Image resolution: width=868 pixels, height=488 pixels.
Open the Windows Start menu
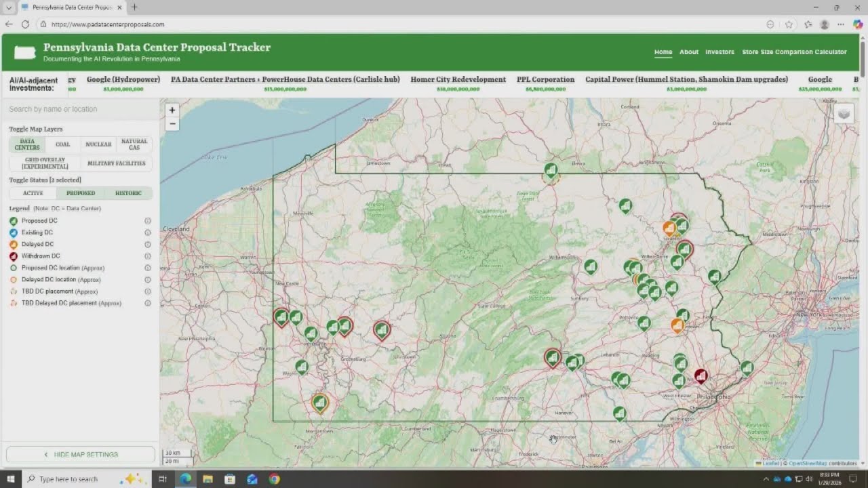pyautogui.click(x=11, y=479)
